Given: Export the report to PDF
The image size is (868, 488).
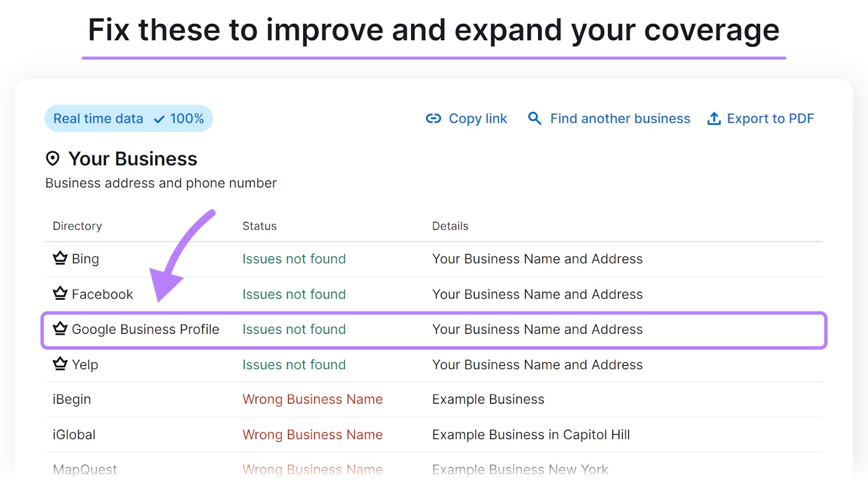Looking at the screenshot, I should (770, 118).
